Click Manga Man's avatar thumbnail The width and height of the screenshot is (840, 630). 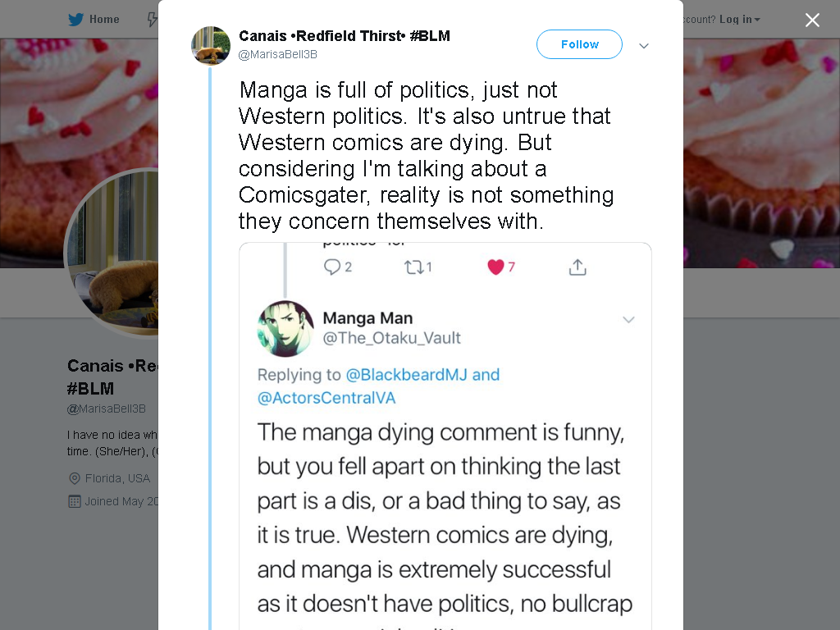285,328
